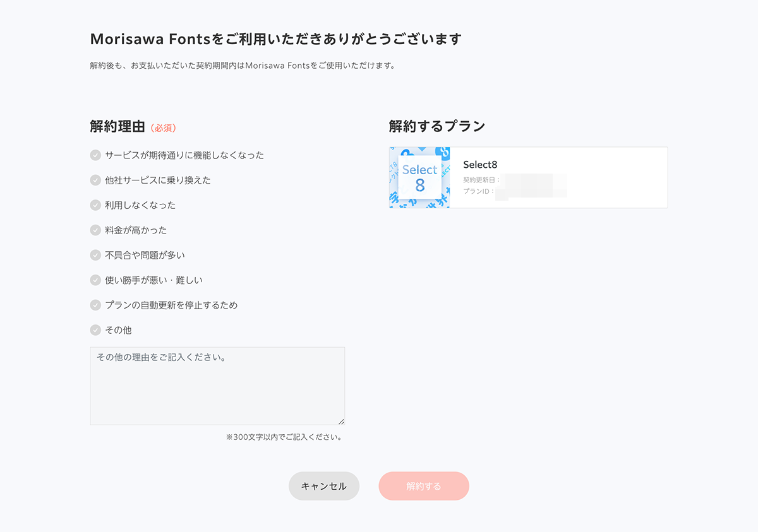Click the check icon beside 利用しなくなった
Image resolution: width=758 pixels, height=532 pixels.
95,205
